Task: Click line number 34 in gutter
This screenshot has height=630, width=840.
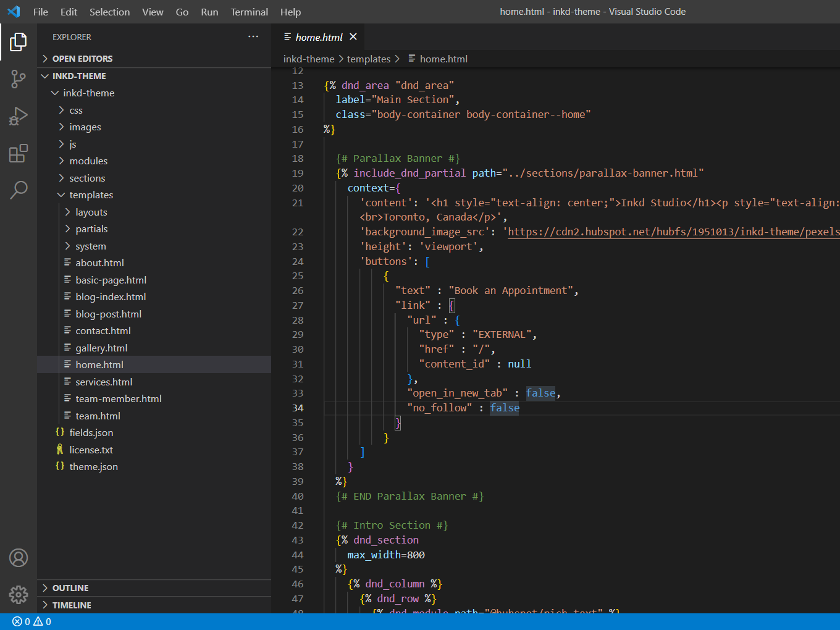Action: coord(298,408)
